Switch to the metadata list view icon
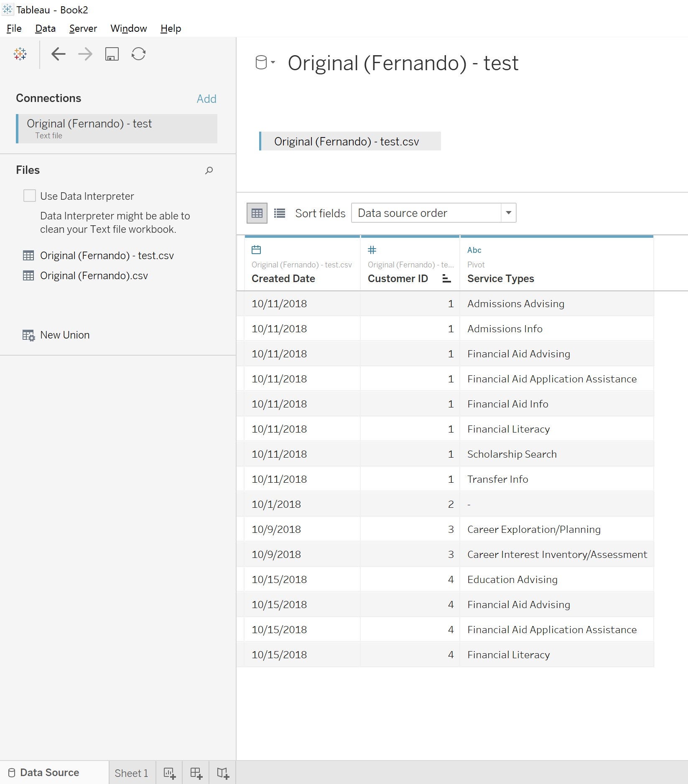Screen dimensions: 688x784 click(280, 213)
